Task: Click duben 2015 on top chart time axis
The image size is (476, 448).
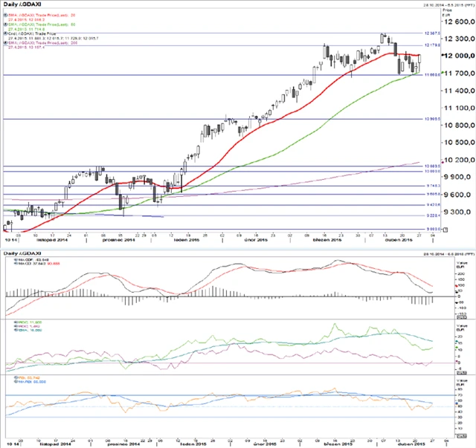Action: click(x=399, y=240)
